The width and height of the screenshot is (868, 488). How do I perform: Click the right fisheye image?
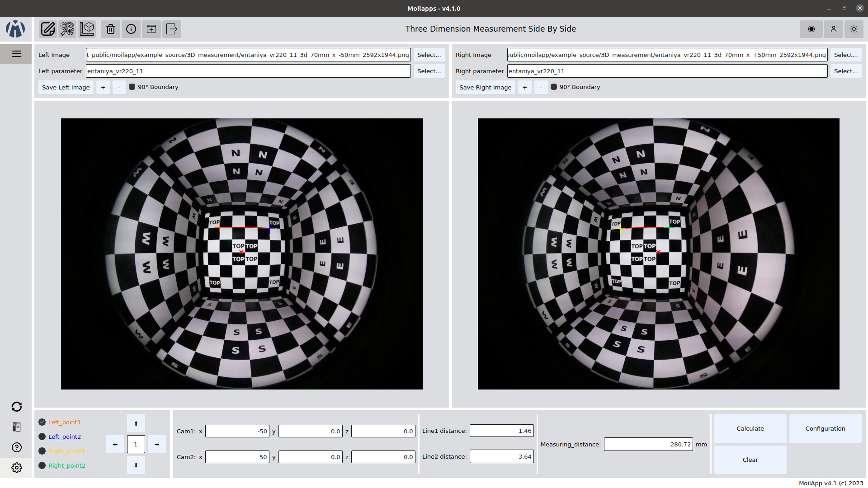click(x=659, y=254)
